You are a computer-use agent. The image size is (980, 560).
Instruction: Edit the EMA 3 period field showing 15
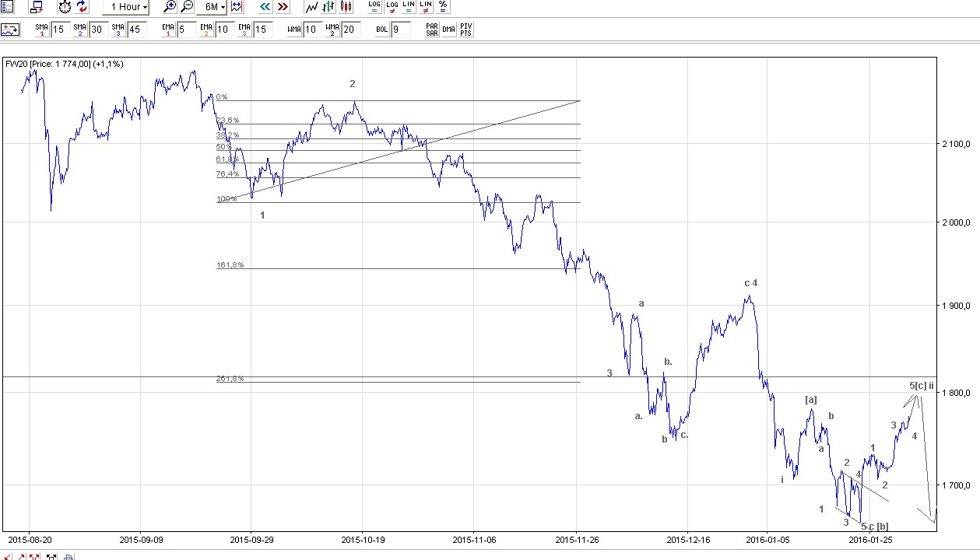click(x=262, y=30)
